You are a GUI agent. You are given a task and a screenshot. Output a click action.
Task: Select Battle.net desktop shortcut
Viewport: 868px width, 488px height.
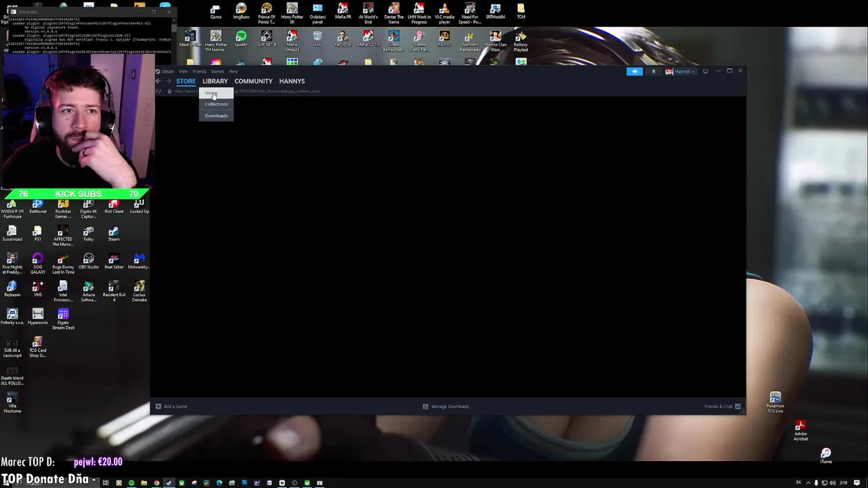pos(37,207)
